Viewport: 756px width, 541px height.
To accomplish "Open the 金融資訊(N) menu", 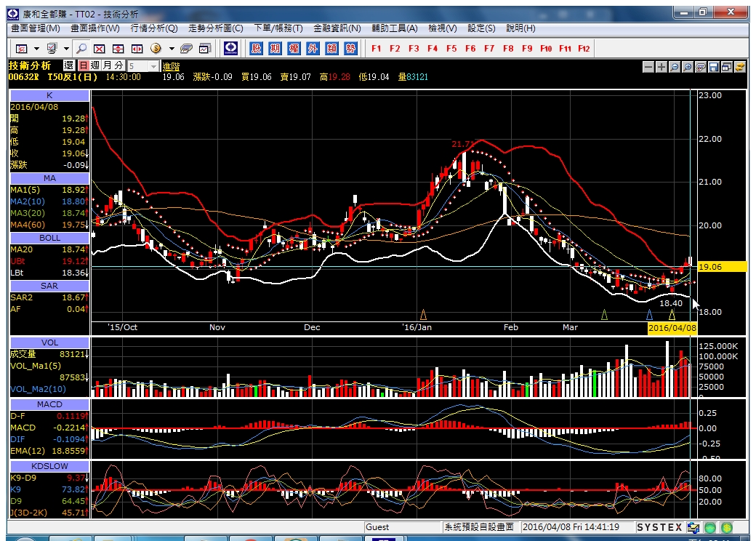I will click(x=337, y=28).
